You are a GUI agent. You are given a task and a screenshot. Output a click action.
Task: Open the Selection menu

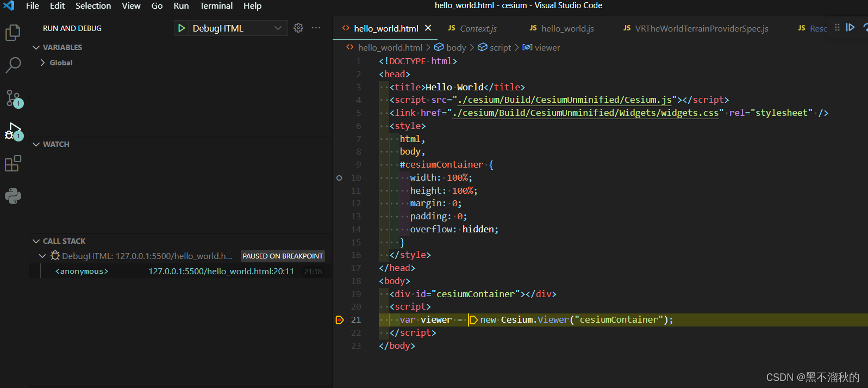pyautogui.click(x=93, y=6)
